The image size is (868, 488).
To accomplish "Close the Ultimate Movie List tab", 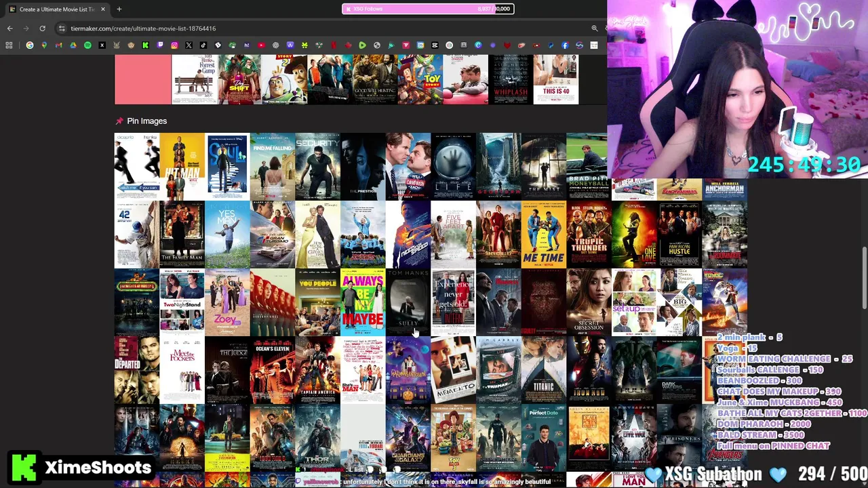I will 103,9.
